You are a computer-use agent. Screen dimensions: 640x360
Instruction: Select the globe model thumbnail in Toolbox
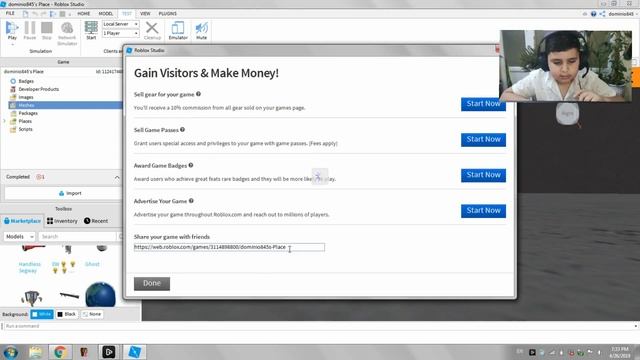click(100, 294)
